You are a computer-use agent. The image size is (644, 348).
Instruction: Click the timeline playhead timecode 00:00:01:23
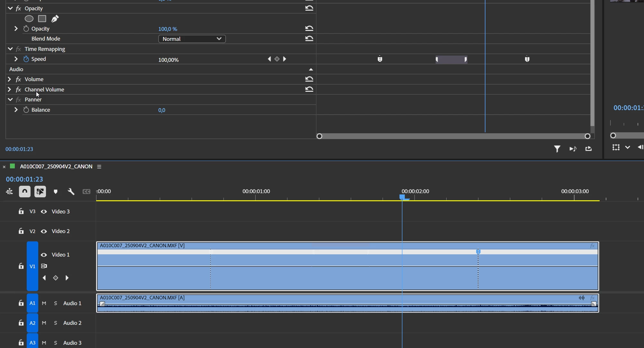pyautogui.click(x=24, y=179)
